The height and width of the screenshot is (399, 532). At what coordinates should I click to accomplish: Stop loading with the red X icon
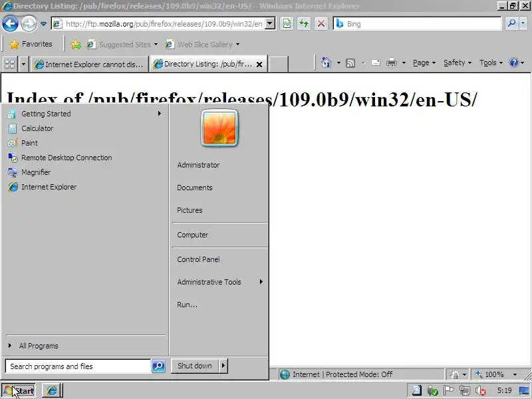[x=321, y=24]
